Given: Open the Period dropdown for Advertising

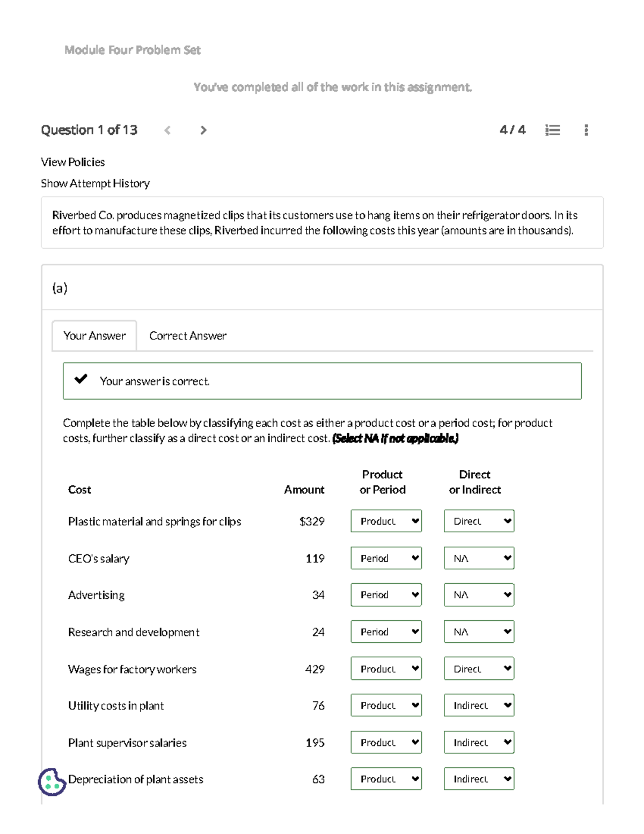Looking at the screenshot, I should pyautogui.click(x=386, y=594).
